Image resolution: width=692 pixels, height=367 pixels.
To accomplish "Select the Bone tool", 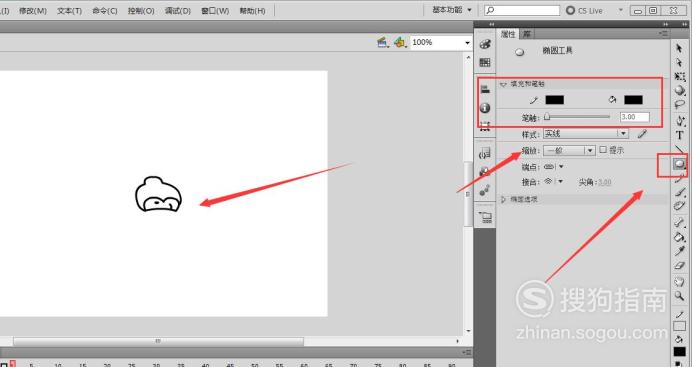I will 680,223.
